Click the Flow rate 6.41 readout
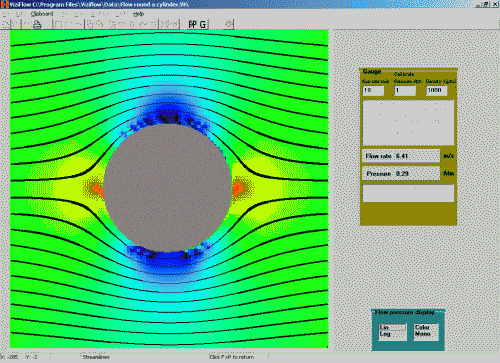 click(x=401, y=156)
